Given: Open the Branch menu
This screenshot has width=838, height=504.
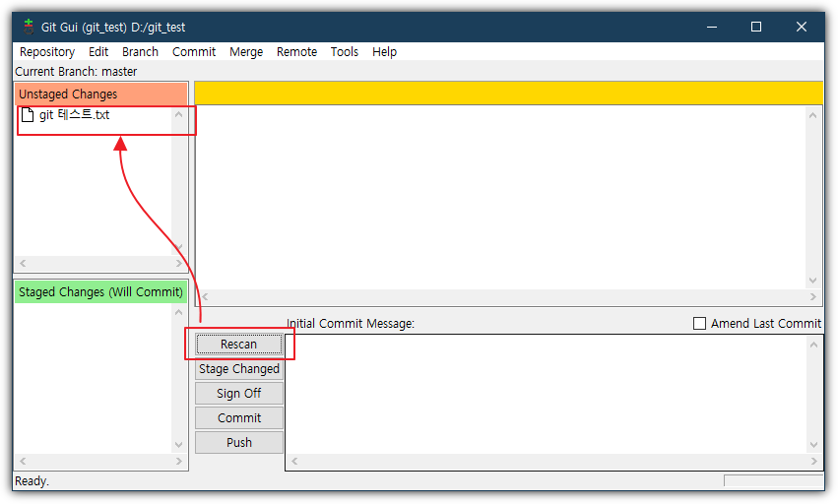Looking at the screenshot, I should pyautogui.click(x=140, y=52).
